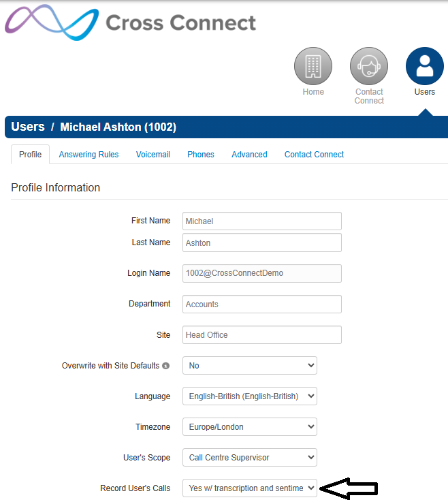Switch to the Answering Rules tab
The width and height of the screenshot is (448, 502).
[89, 155]
